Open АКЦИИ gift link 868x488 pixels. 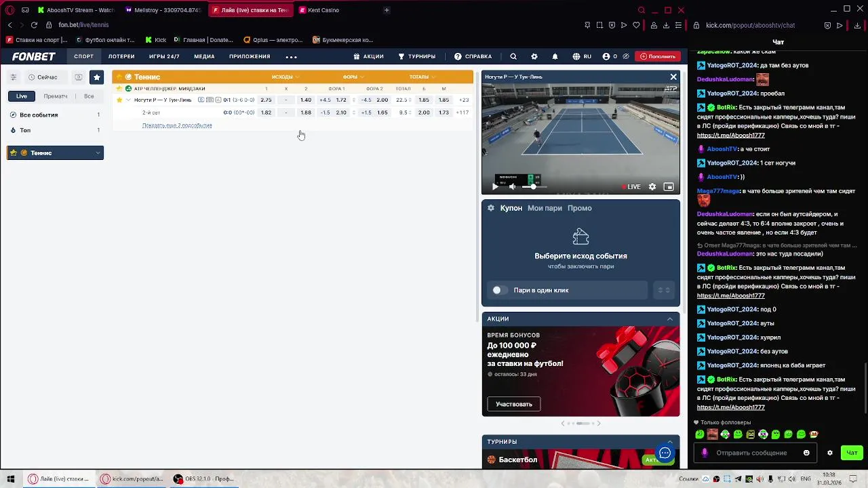point(368,56)
